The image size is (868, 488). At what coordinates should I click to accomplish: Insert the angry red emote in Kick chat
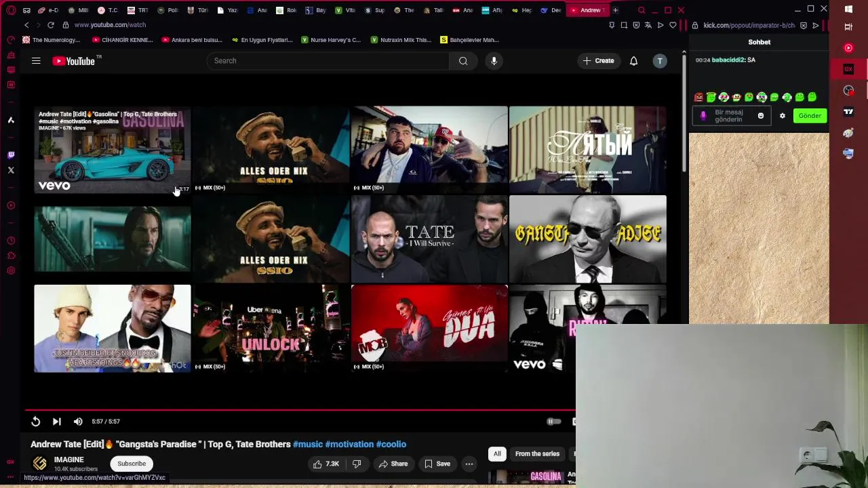[x=698, y=98]
